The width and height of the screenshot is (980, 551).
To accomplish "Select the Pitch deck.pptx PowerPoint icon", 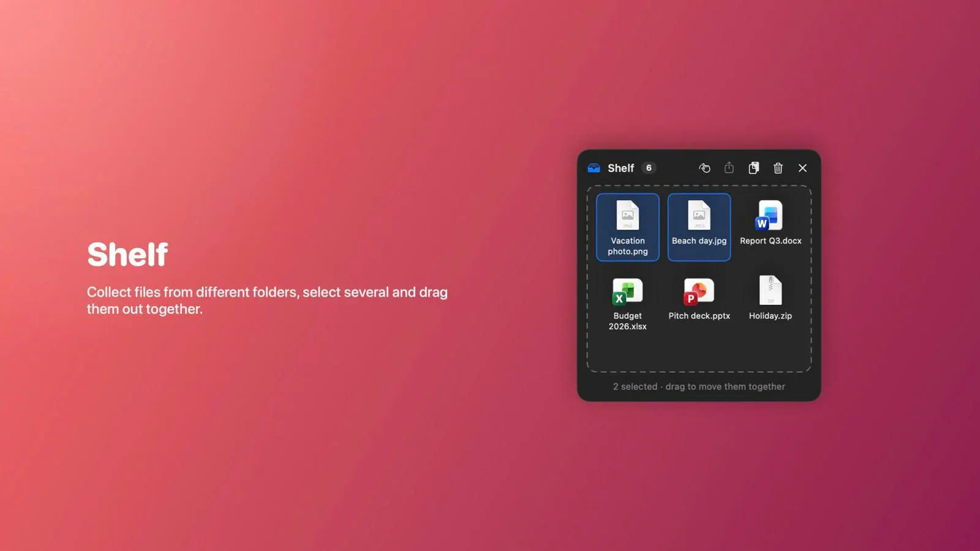I will pyautogui.click(x=699, y=291).
